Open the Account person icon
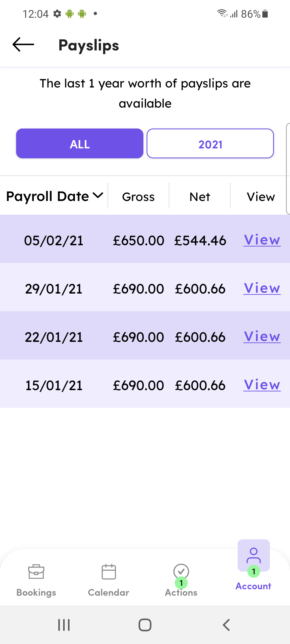The image size is (290, 644). 253,555
